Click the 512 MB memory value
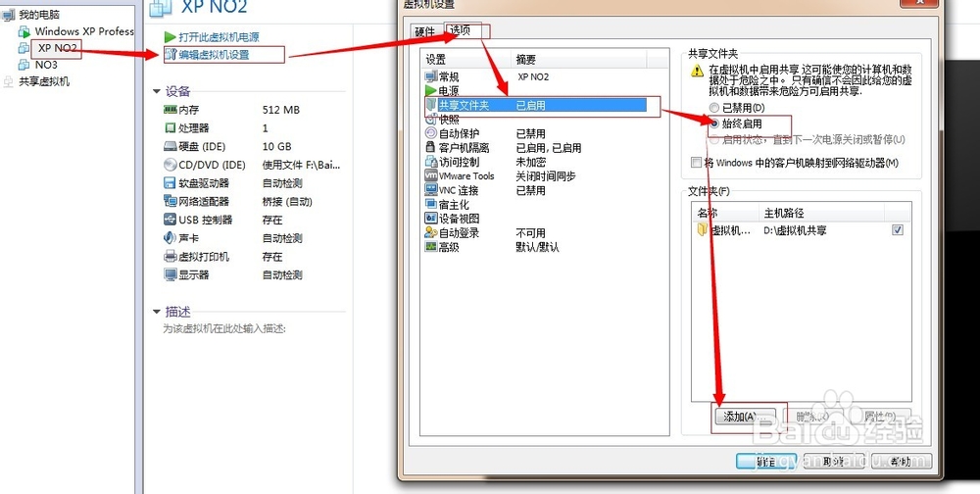The width and height of the screenshot is (980, 494). [281, 110]
